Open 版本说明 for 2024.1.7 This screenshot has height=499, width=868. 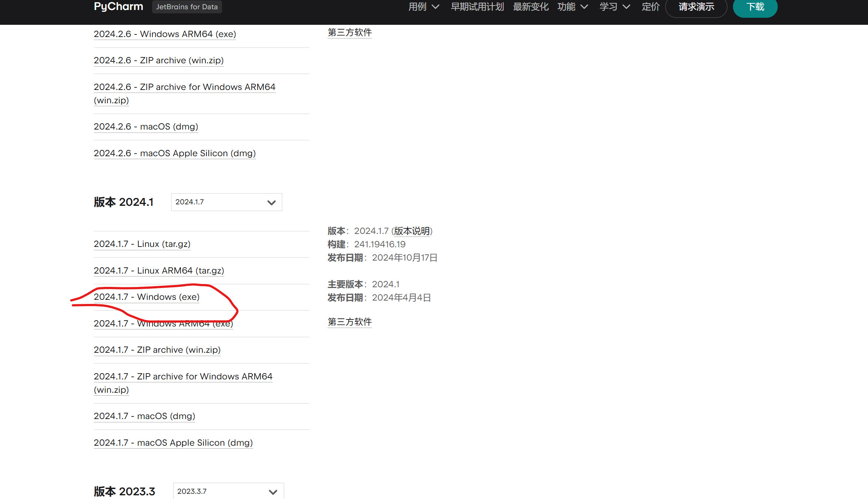(411, 231)
